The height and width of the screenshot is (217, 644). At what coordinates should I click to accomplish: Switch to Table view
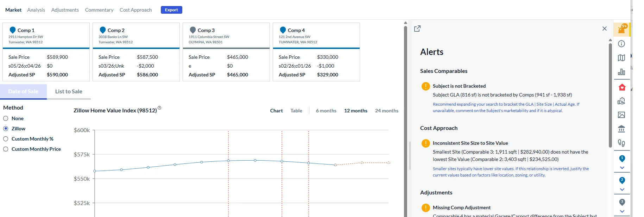click(x=296, y=111)
